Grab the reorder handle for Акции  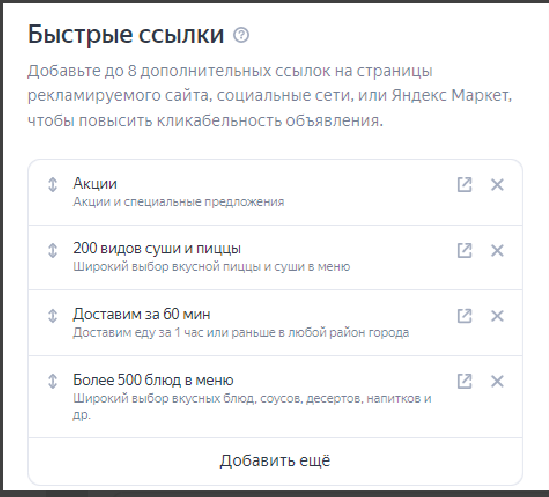pyautogui.click(x=52, y=184)
